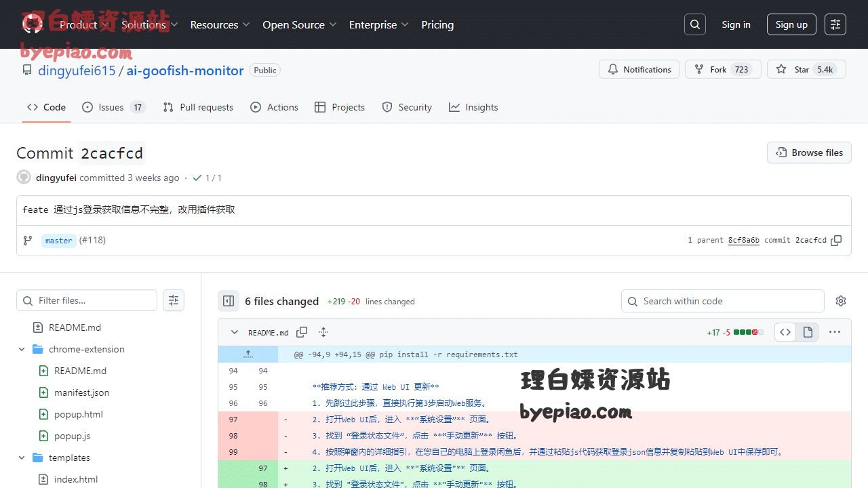Click Sign in link
The height and width of the screenshot is (488, 868).
pos(736,24)
